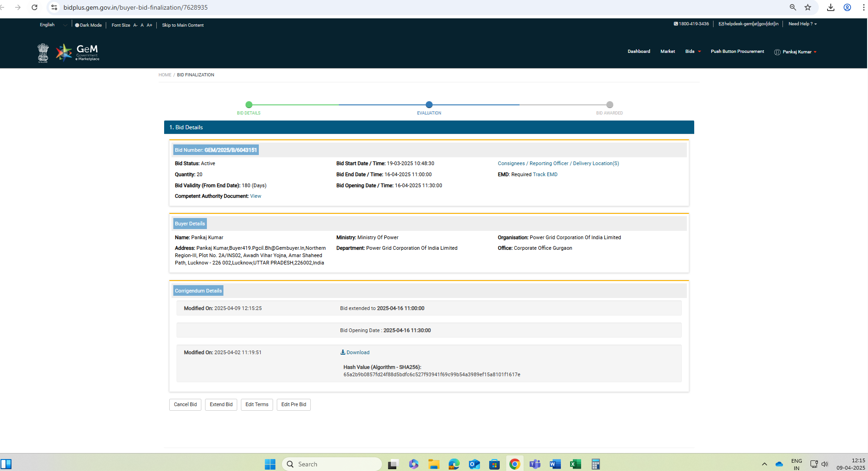Reset font size with A

(x=142, y=25)
